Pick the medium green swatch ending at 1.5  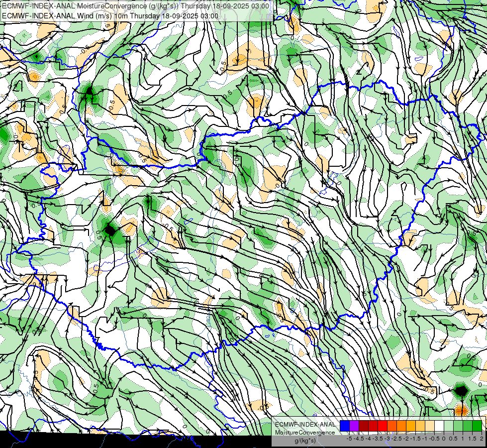(468, 426)
